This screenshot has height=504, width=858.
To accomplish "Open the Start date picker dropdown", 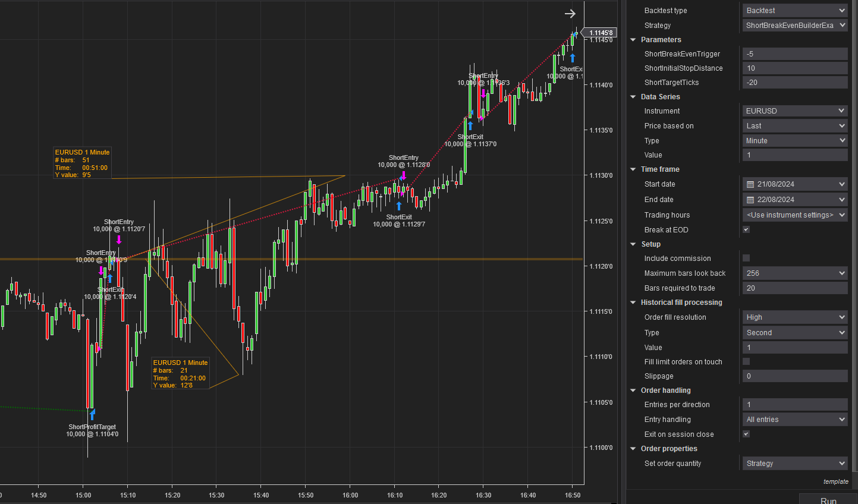I will [x=842, y=184].
